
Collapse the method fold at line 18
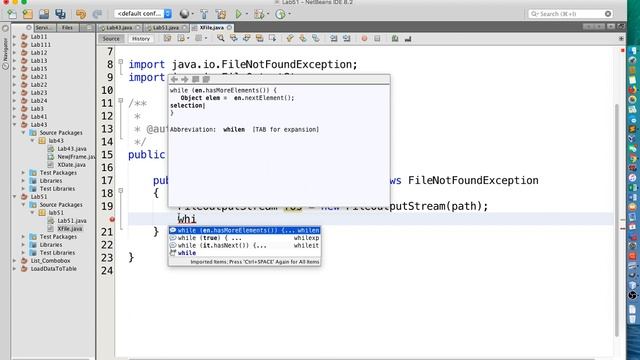(x=121, y=191)
